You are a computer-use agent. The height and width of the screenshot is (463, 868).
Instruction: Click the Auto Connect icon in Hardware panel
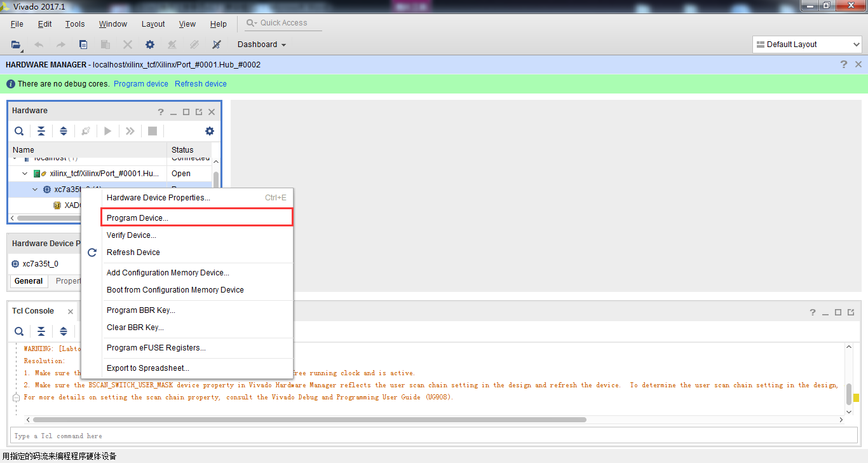click(x=86, y=131)
